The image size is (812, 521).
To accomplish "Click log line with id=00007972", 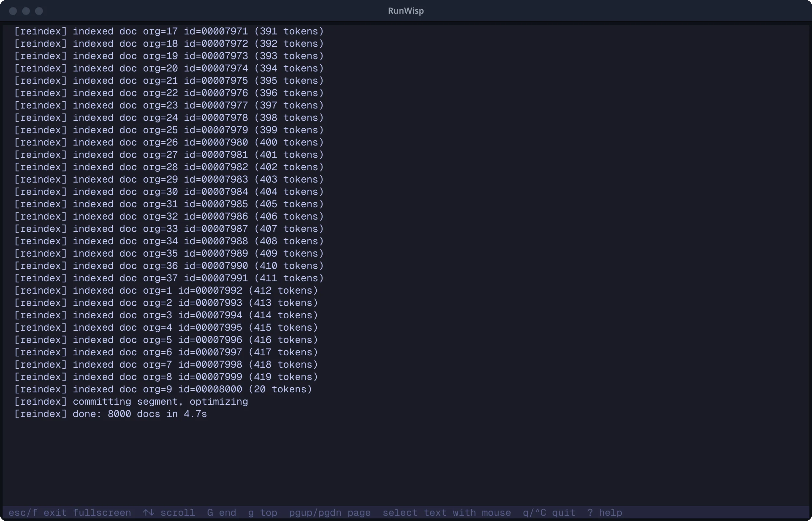I will click(x=169, y=44).
